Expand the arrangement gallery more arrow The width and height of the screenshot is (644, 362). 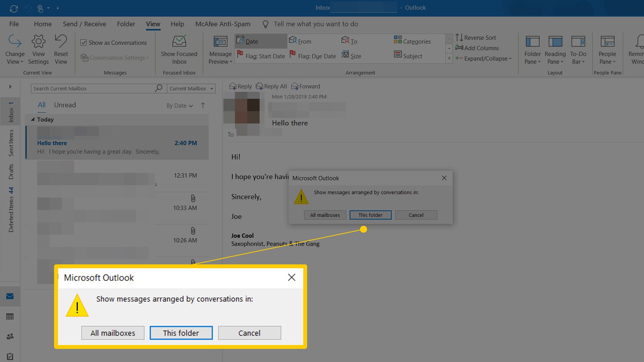tap(449, 58)
